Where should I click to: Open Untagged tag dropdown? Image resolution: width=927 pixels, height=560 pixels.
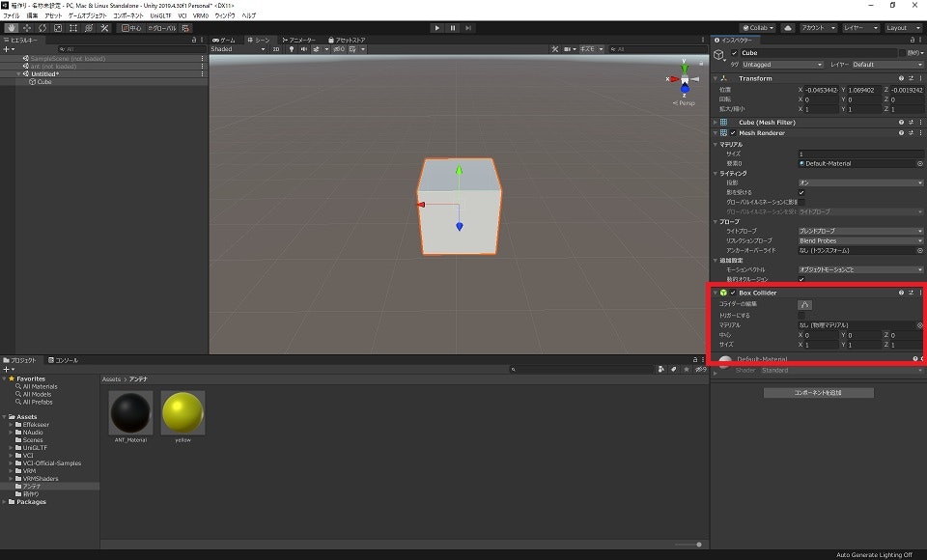click(x=782, y=65)
